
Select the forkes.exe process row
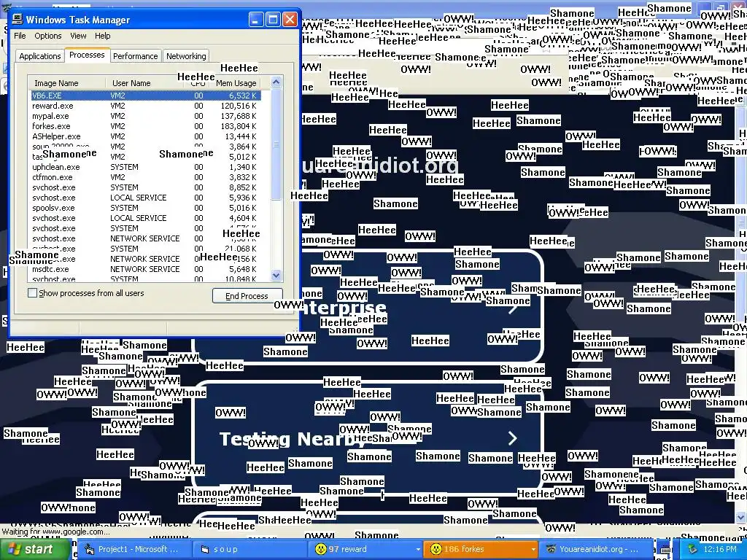145,126
